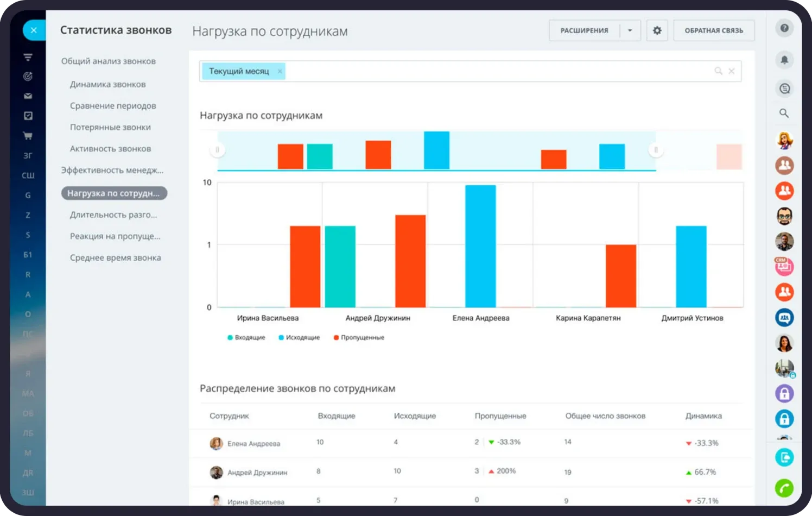The height and width of the screenshot is (516, 812).
Task: Toggle the Исходящие legend series
Action: pyautogui.click(x=299, y=338)
